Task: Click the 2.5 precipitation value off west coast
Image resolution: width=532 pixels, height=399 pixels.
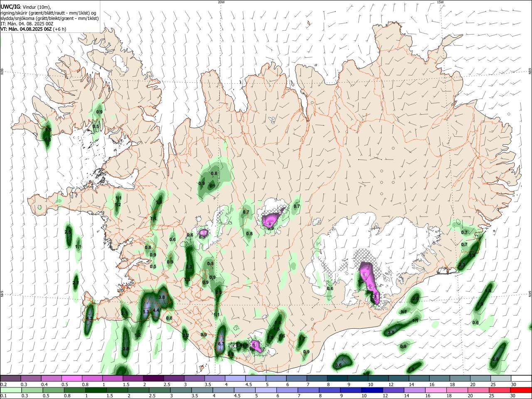Action: click(x=68, y=232)
